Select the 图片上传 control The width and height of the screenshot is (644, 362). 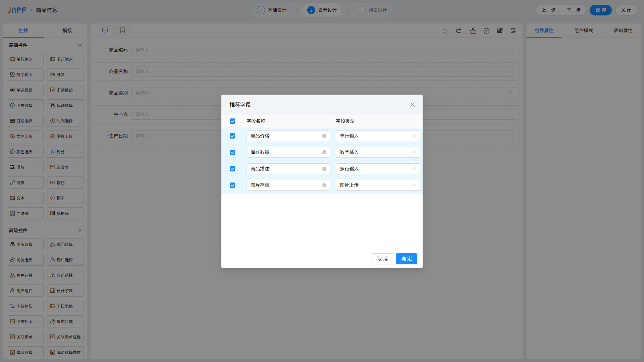coord(65,136)
